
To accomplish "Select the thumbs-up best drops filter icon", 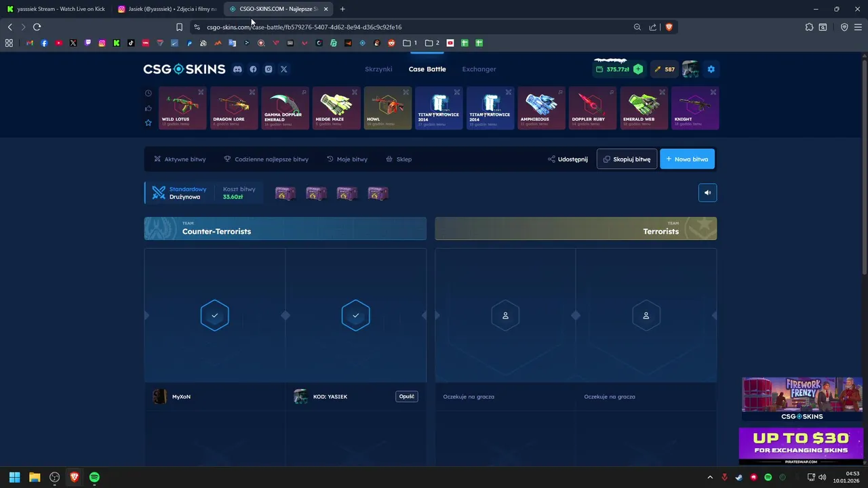I will pos(149,108).
